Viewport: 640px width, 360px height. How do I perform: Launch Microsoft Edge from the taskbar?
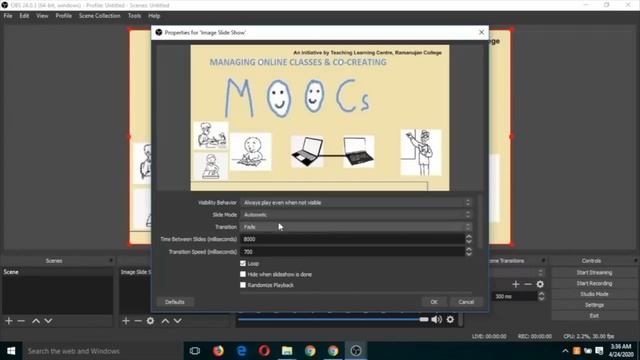(x=242, y=351)
